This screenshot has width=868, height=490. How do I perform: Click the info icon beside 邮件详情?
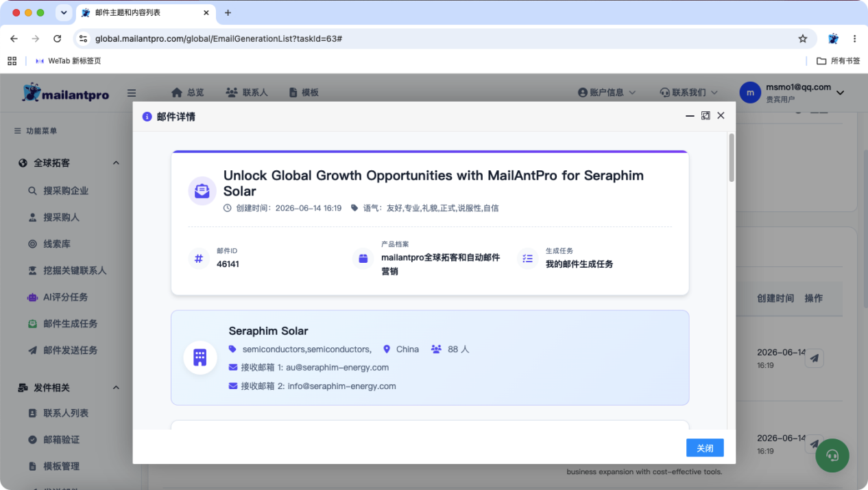click(x=147, y=117)
